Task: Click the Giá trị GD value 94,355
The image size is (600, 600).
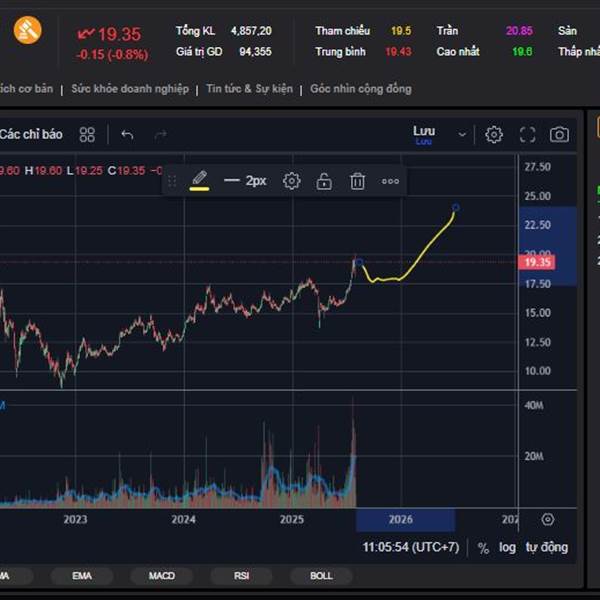Action: (x=255, y=52)
